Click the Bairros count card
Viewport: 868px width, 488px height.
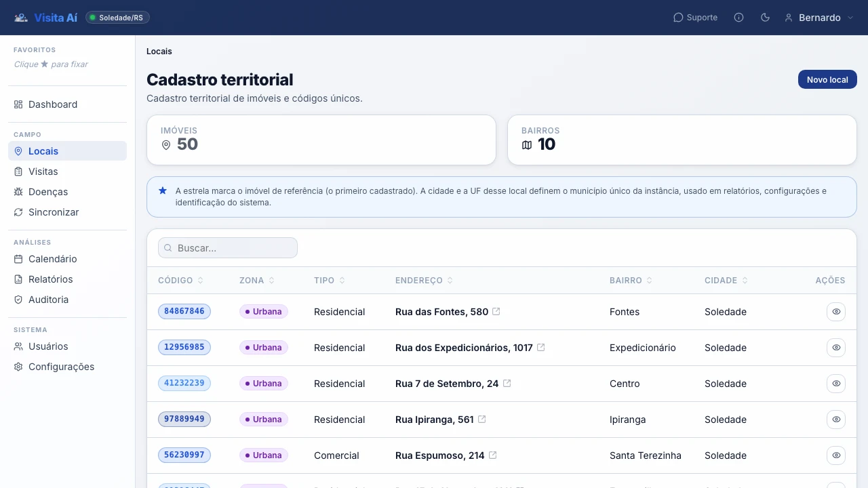[x=682, y=140]
